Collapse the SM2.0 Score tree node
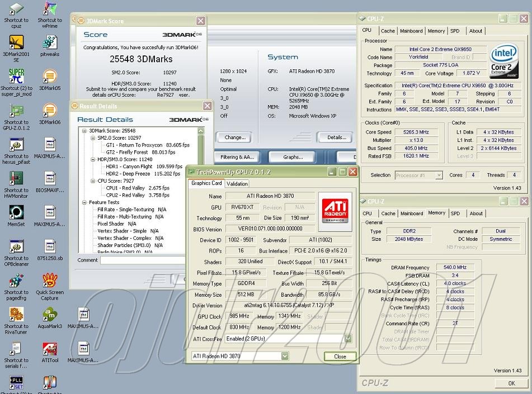 93,138
